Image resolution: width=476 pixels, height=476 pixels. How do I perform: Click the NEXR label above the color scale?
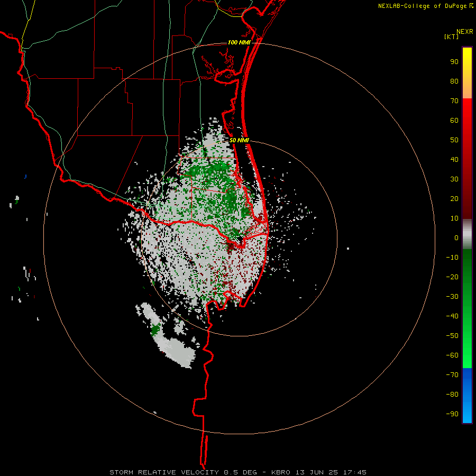464,32
